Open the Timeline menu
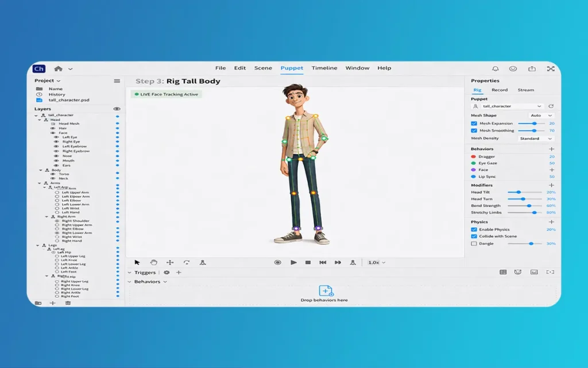The image size is (588, 368). point(324,68)
